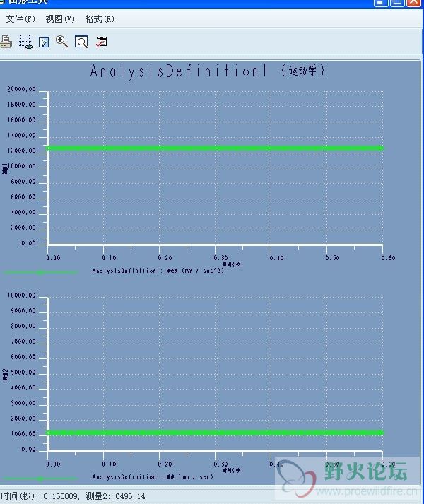Toggle the grid lines icon
This screenshot has width=424, height=504.
point(25,42)
